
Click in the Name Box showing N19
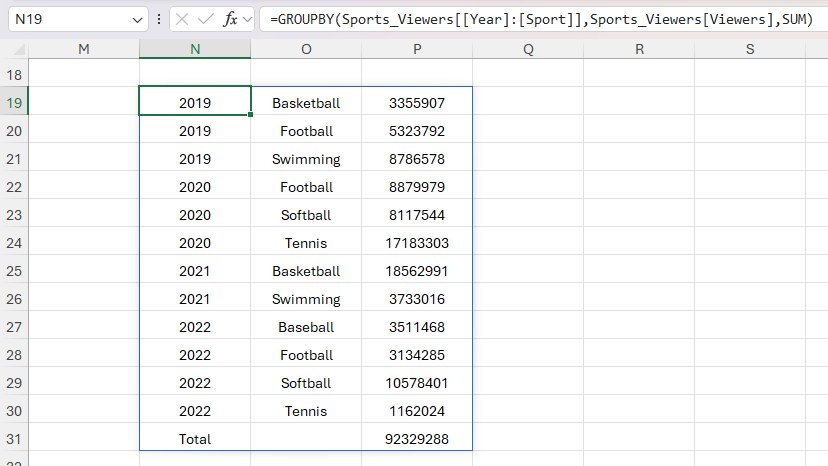point(65,19)
